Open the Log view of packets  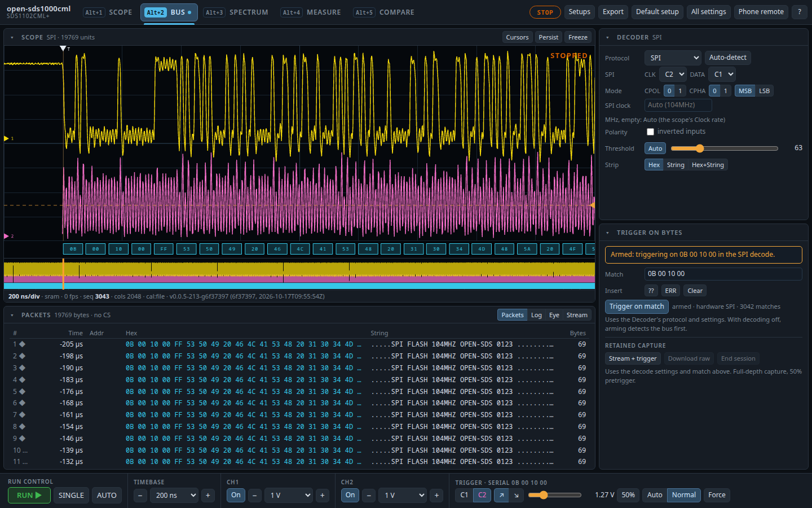click(536, 315)
